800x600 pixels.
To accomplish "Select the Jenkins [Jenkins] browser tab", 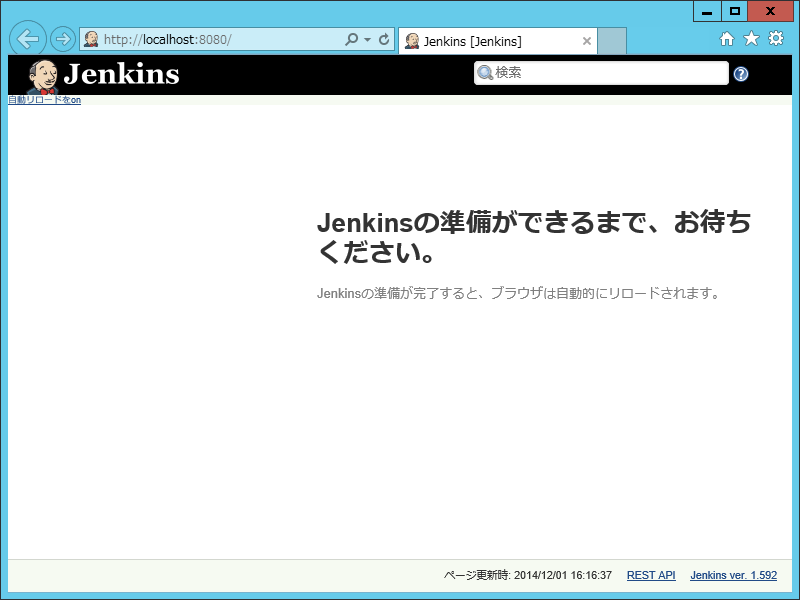I will (x=497, y=41).
